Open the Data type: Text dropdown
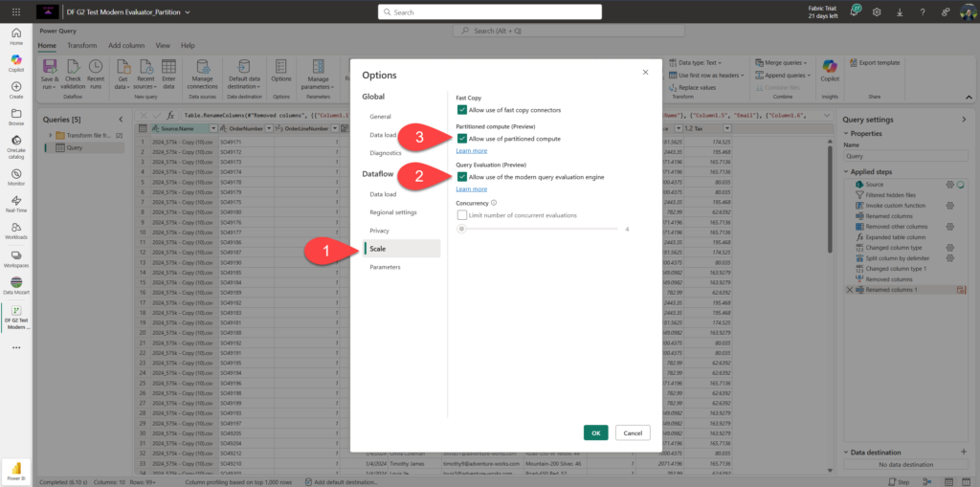This screenshot has height=487, width=980. (x=699, y=62)
